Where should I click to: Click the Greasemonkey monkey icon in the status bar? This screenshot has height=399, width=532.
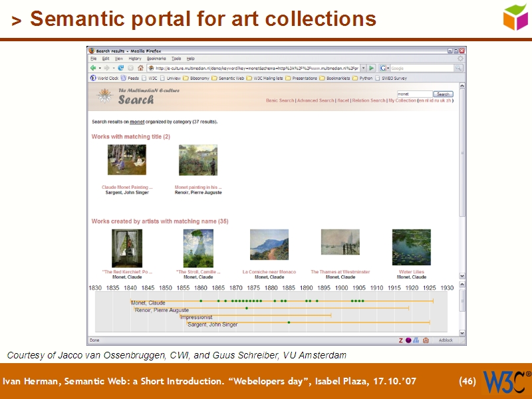(x=426, y=340)
